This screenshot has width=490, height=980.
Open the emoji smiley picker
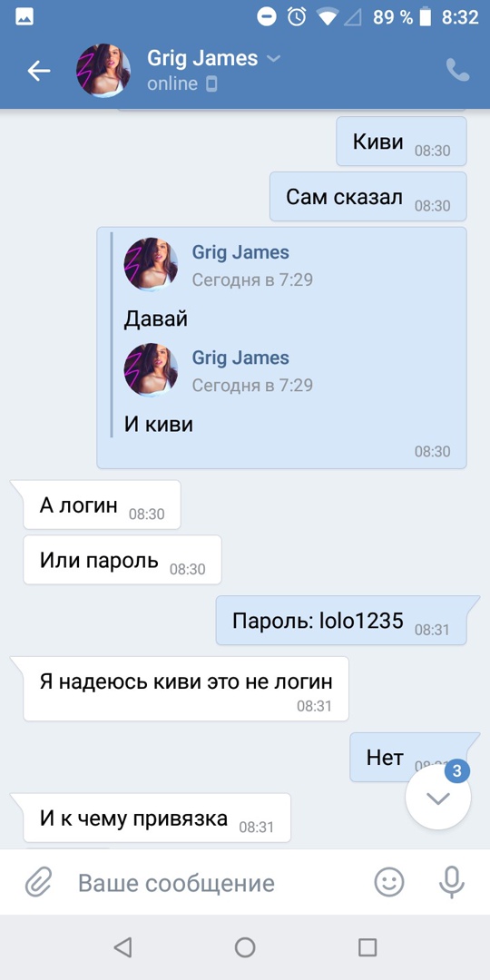pos(389,883)
